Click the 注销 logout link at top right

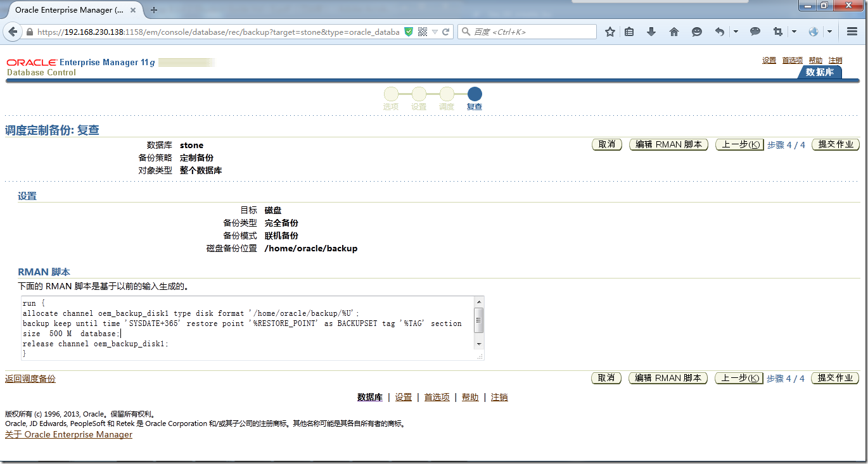(x=836, y=60)
